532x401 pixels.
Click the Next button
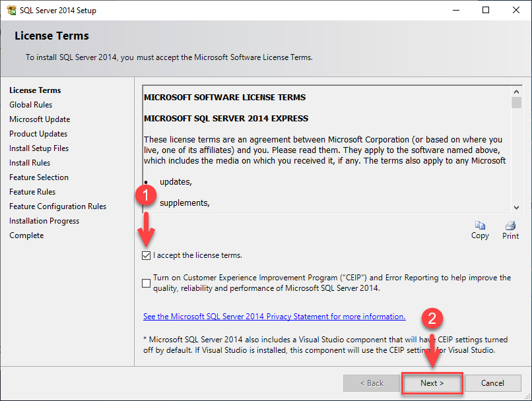432,383
